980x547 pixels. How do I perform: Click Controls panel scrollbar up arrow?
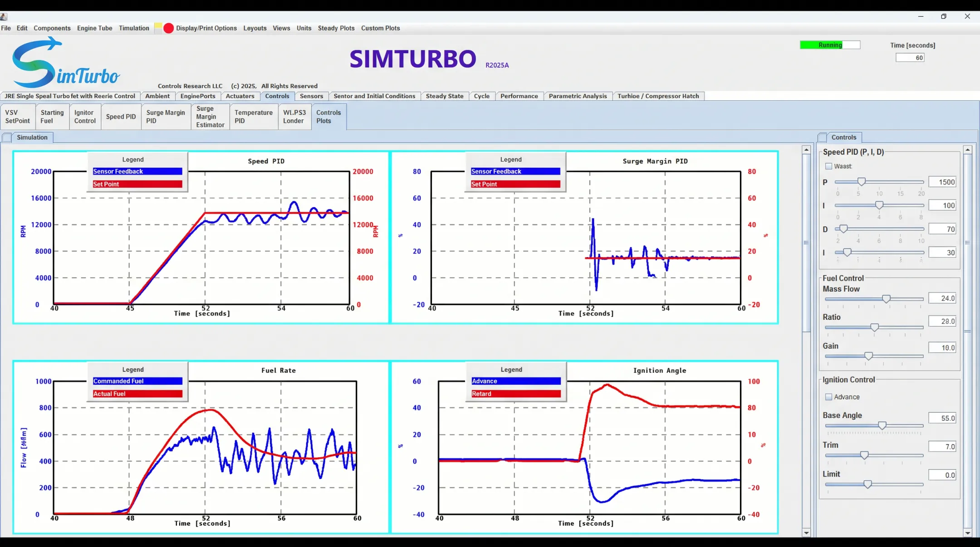[968, 150]
